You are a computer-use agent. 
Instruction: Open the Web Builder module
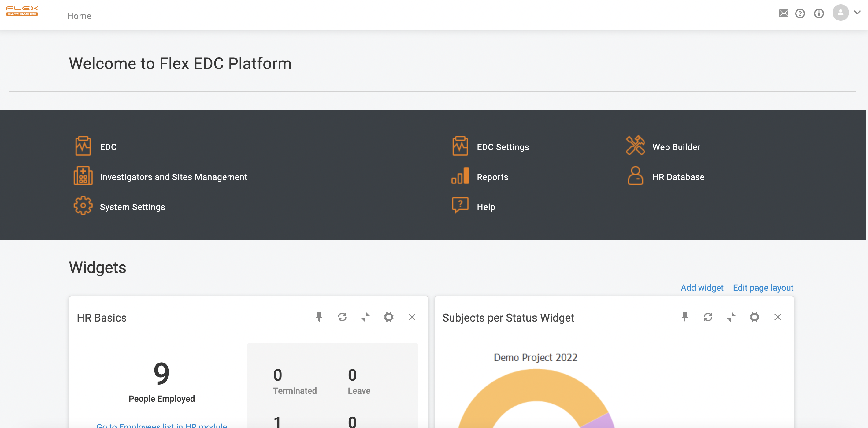[676, 147]
